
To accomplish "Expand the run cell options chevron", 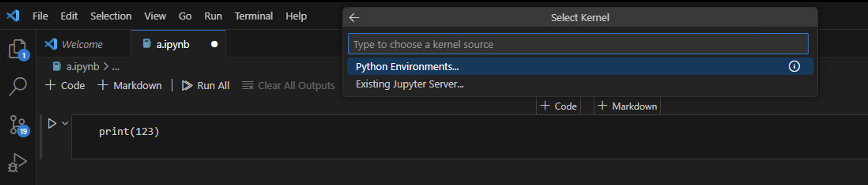I will click(65, 123).
